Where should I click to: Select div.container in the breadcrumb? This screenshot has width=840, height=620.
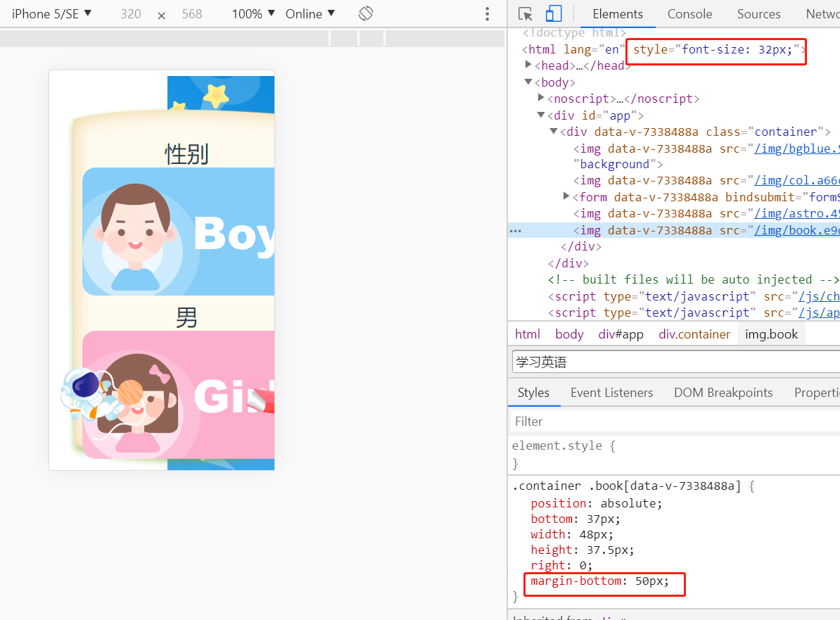[694, 334]
